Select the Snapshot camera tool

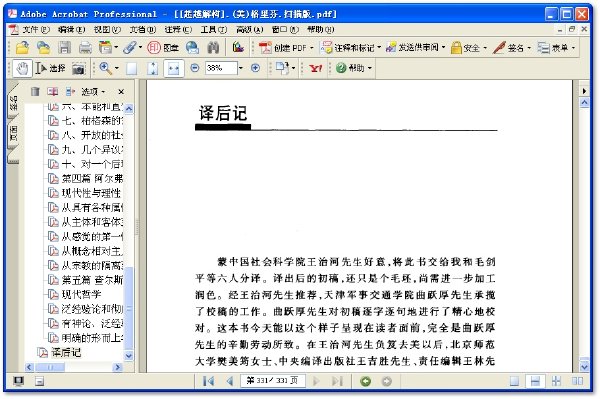[x=78, y=68]
